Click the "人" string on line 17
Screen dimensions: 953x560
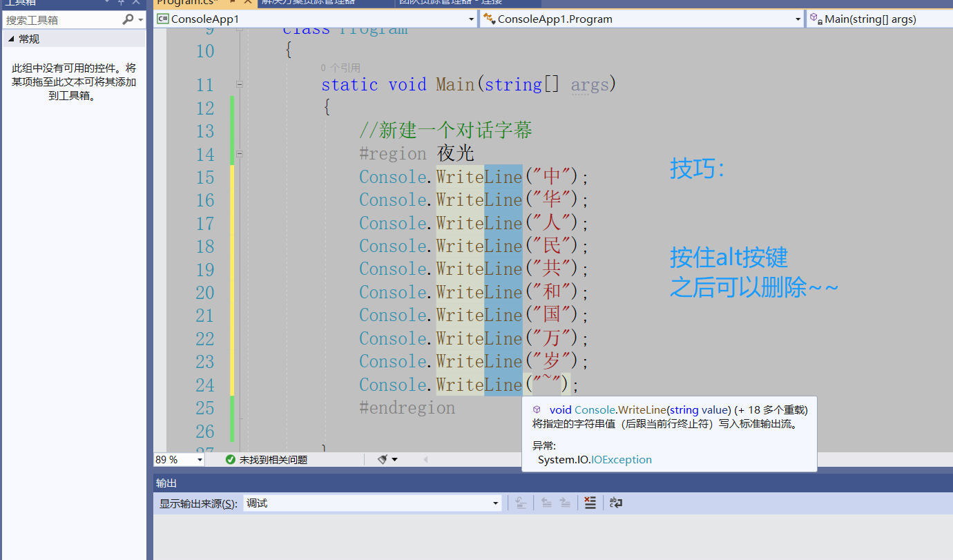pyautogui.click(x=551, y=223)
